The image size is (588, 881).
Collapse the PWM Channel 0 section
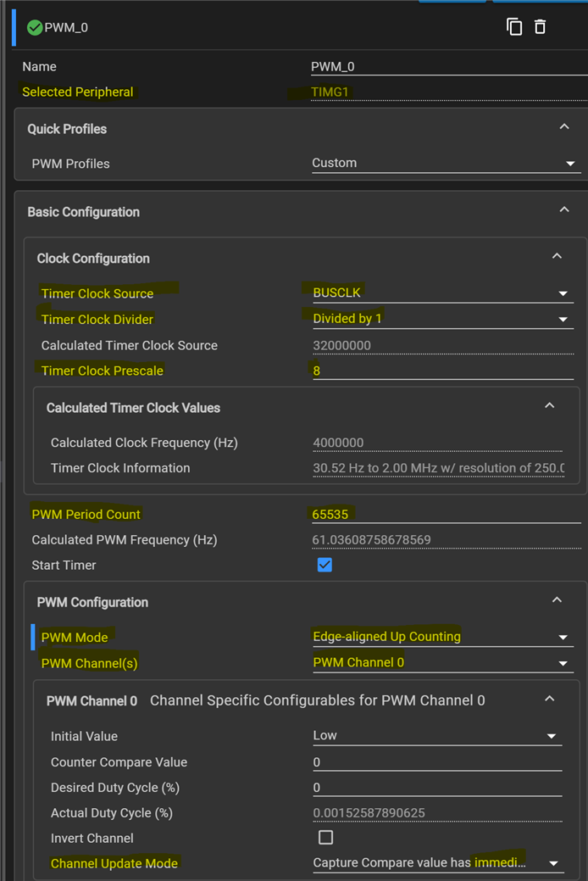pos(549,700)
